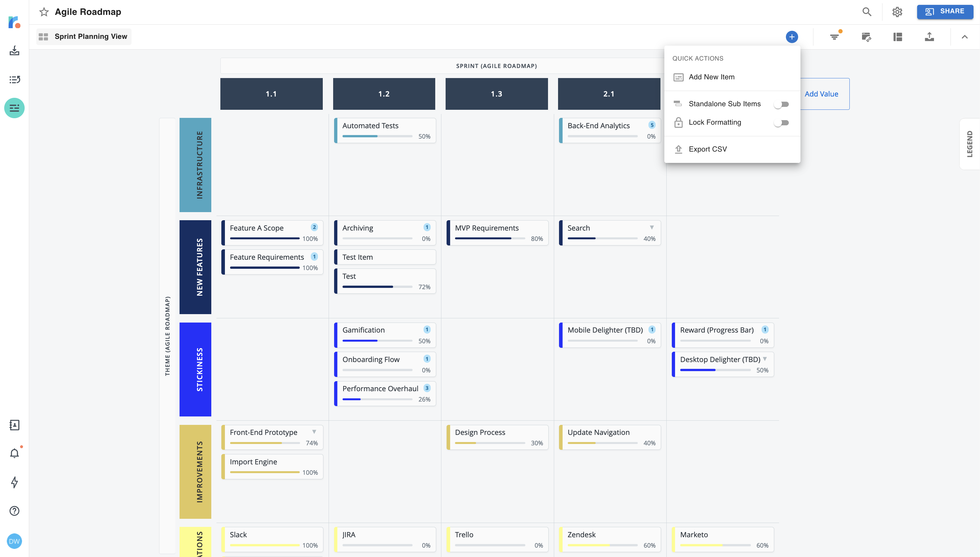Image resolution: width=980 pixels, height=557 pixels.
Task: Click the IMPROVEMENTS theme color block
Action: 195,472
